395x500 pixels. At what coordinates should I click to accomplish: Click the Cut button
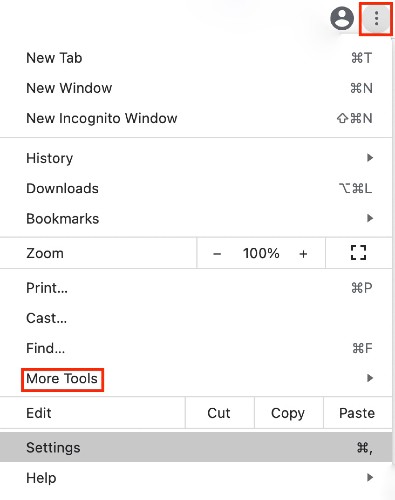(x=219, y=413)
